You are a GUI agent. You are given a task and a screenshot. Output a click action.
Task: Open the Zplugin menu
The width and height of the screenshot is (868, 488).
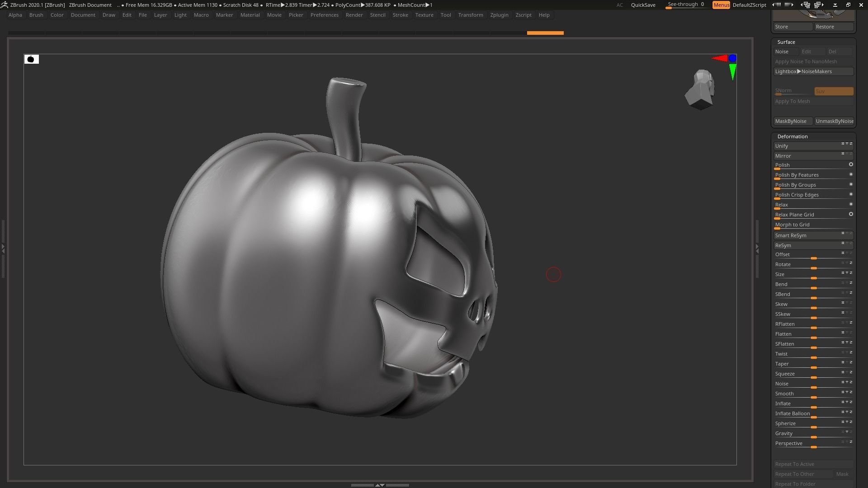[x=499, y=15]
